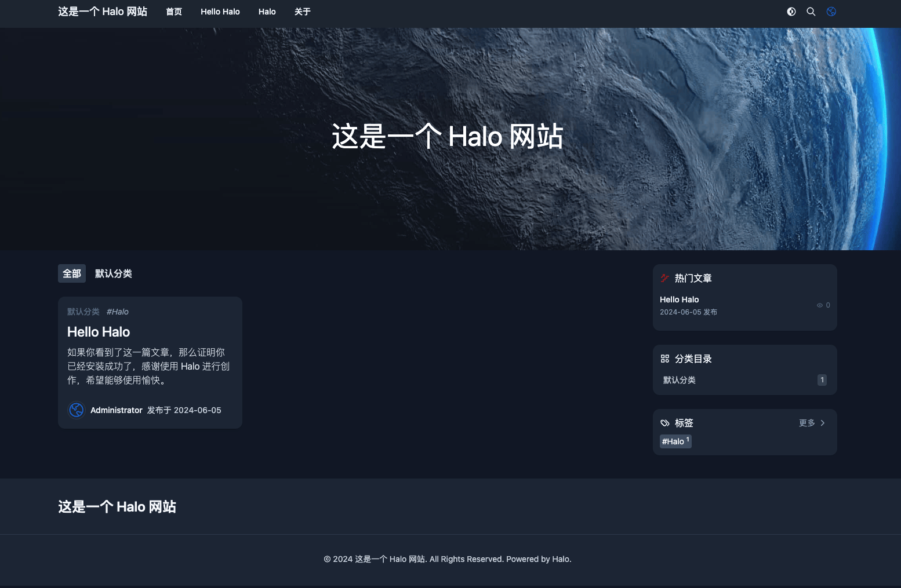Click the 2024-06-05 发布 date in sidebar

[688, 312]
